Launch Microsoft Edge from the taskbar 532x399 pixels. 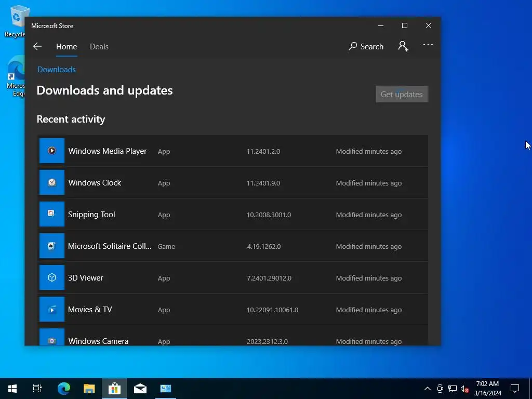click(64, 389)
